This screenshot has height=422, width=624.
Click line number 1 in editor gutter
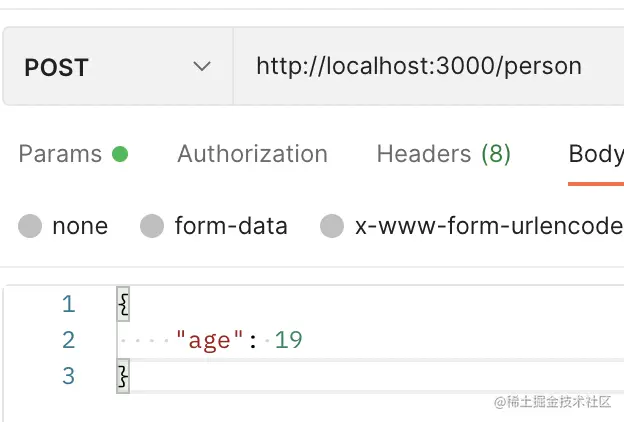tap(68, 304)
